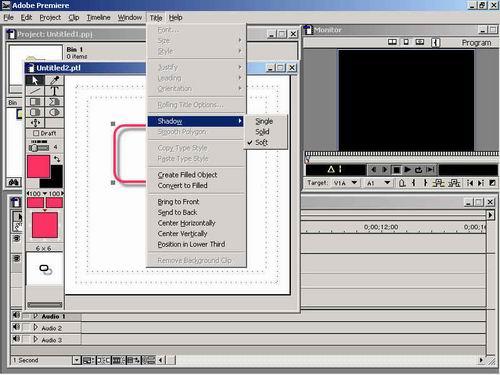Open the 1 Second time zoom dropdown
The image size is (500, 375).
77,360
